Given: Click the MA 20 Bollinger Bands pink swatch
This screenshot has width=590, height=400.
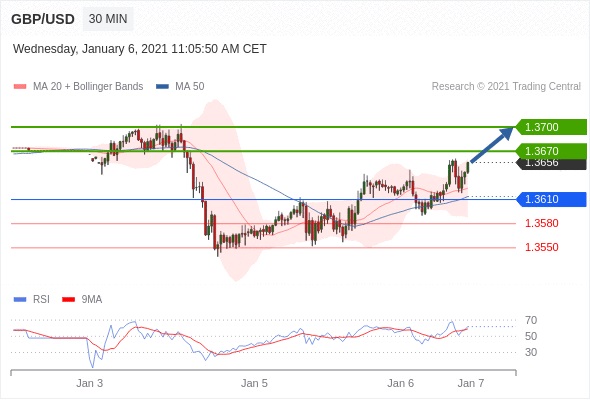Looking at the screenshot, I should click(20, 87).
